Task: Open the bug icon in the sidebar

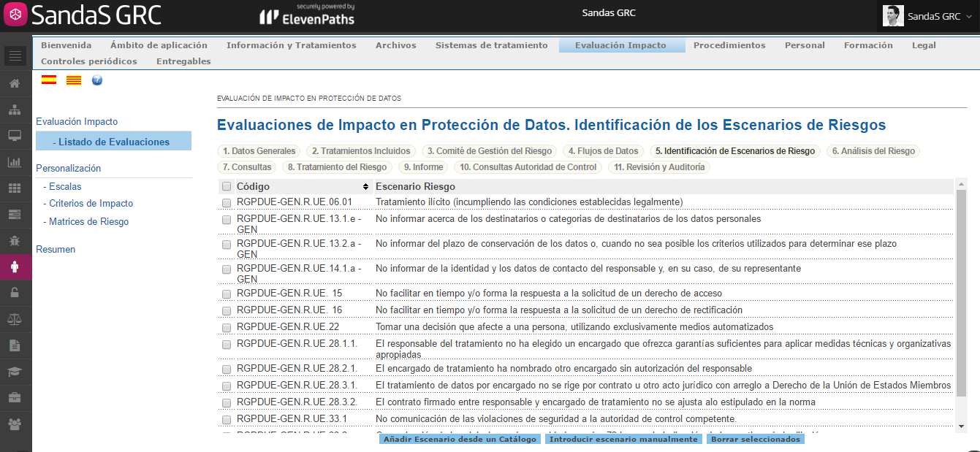Action: 15,240
